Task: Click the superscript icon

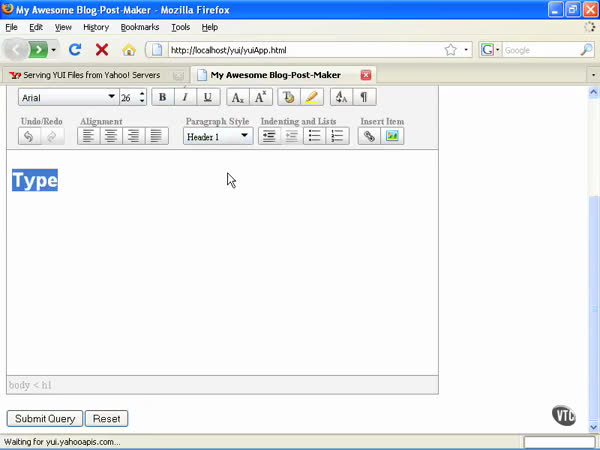Action: 260,97
